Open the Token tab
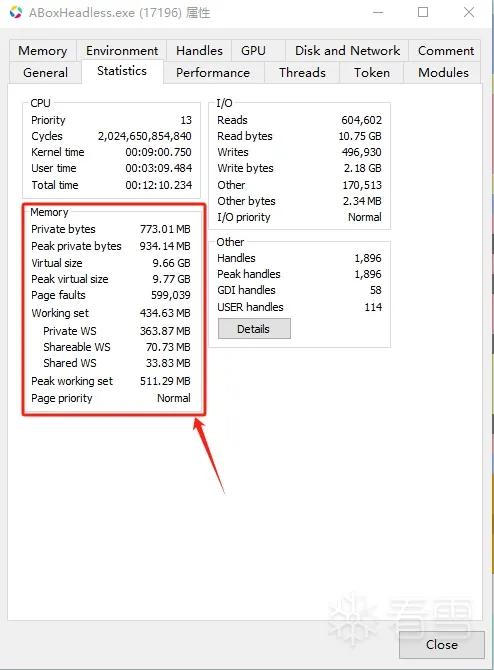This screenshot has height=670, width=494. 371,73
